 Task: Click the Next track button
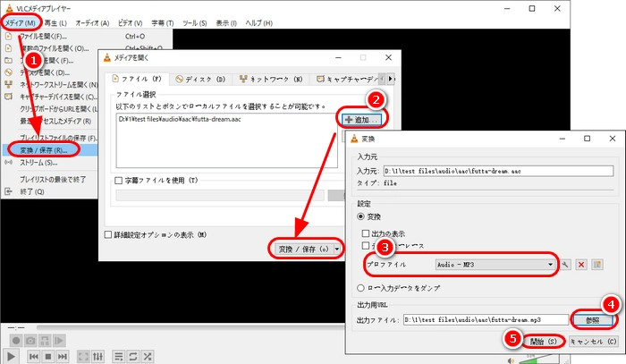(x=63, y=356)
